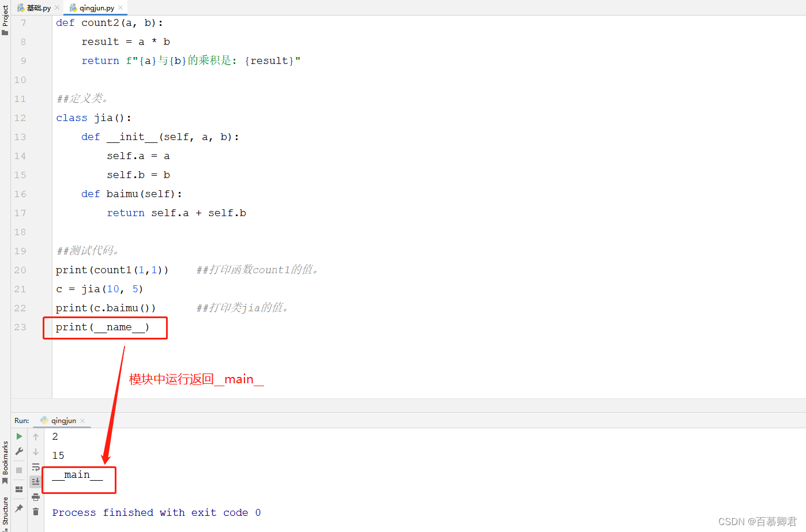Select the qingjun.py editor tab

96,7
